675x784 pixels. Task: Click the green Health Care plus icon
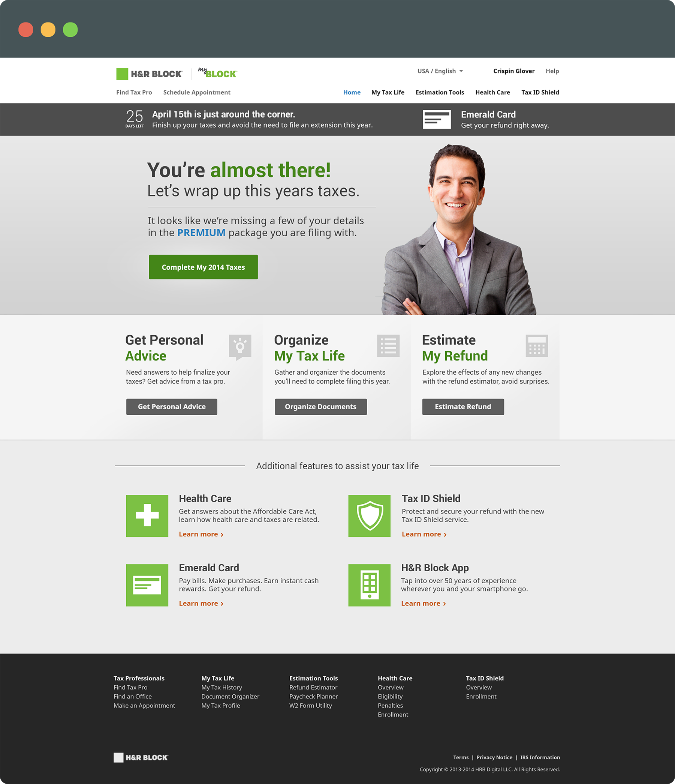point(147,516)
